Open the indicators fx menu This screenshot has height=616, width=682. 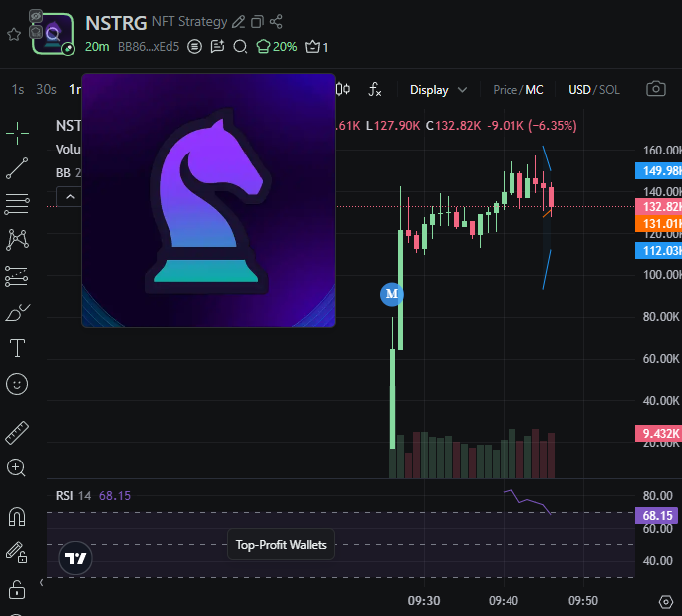[375, 89]
